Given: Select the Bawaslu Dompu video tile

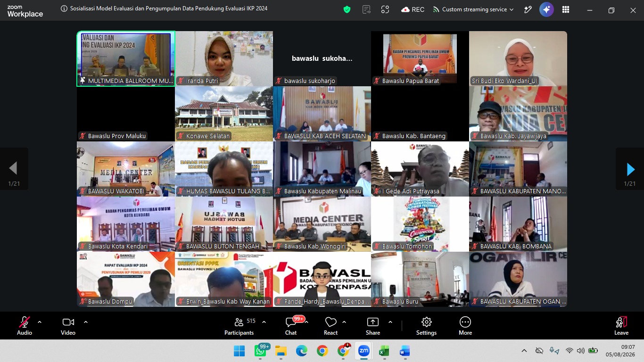Looking at the screenshot, I should [126, 279].
